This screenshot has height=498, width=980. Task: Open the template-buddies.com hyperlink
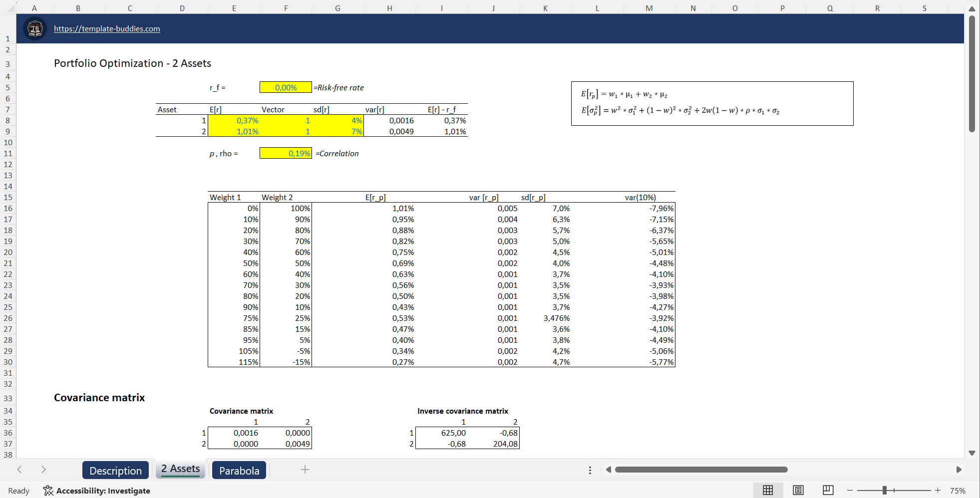[107, 29]
